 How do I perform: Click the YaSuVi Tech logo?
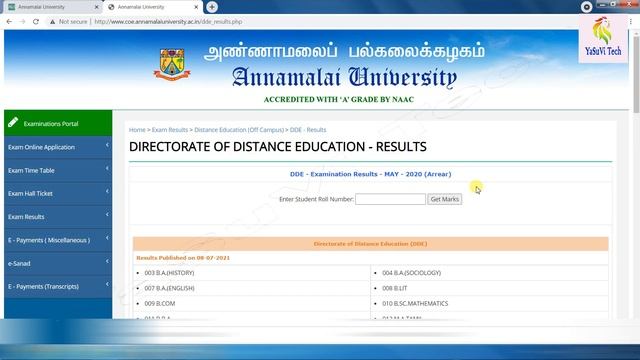(603, 38)
